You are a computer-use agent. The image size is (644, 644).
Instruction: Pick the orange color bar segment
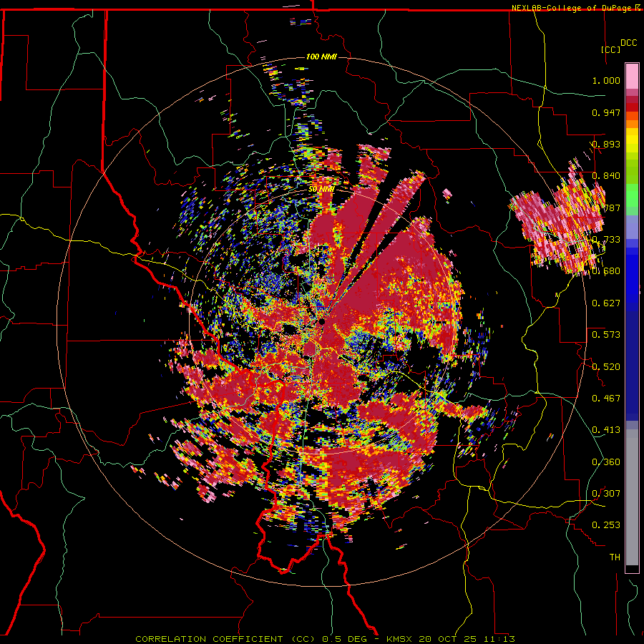pyautogui.click(x=632, y=124)
